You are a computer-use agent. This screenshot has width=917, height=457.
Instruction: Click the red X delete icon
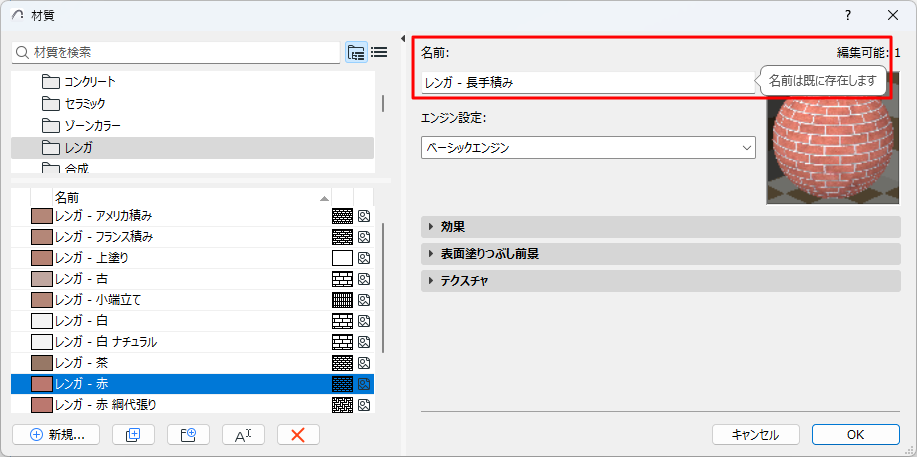[x=297, y=435]
